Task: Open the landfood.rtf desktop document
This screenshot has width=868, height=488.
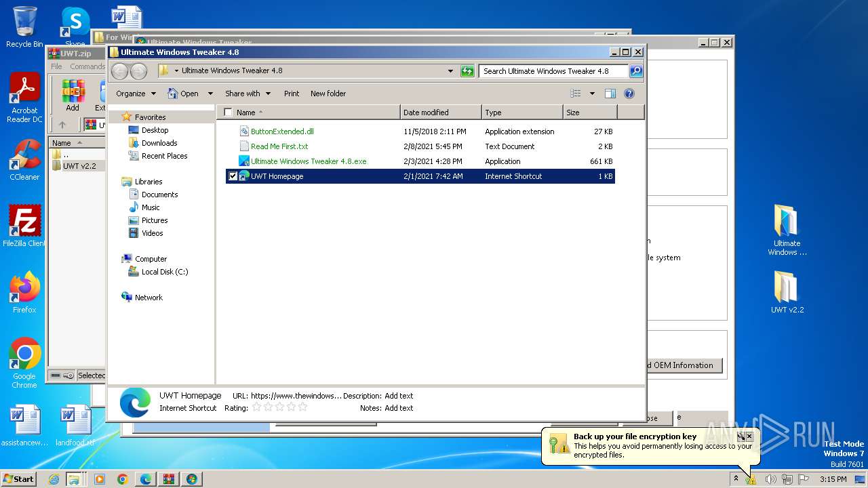Action: 75,426
